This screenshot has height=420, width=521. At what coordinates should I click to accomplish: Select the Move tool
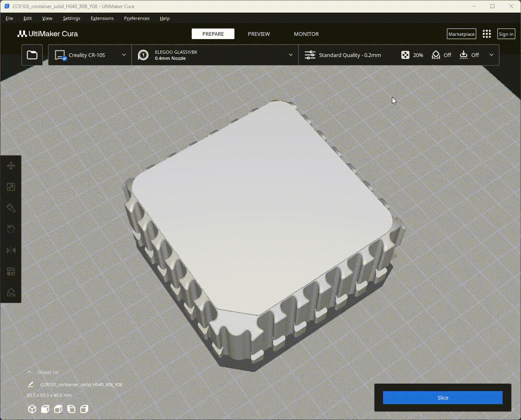click(x=11, y=166)
